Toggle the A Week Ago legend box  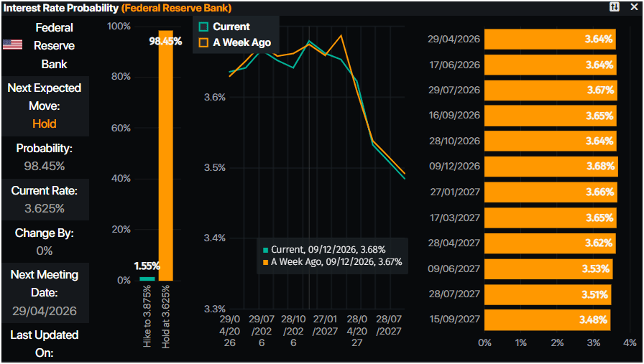[203, 42]
